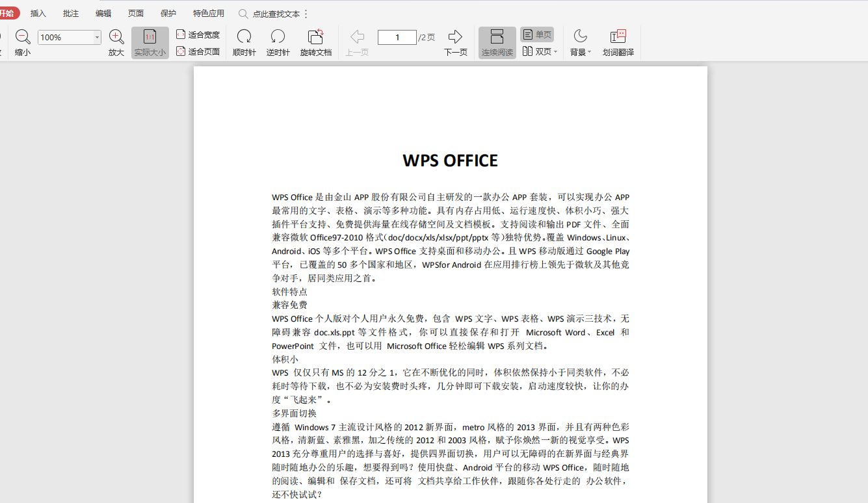Click the 旋转文档 rotate document icon
868x503 pixels.
[315, 42]
